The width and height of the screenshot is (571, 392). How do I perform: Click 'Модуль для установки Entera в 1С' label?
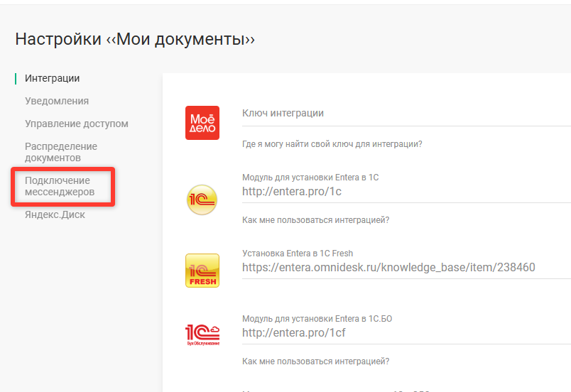click(x=310, y=178)
